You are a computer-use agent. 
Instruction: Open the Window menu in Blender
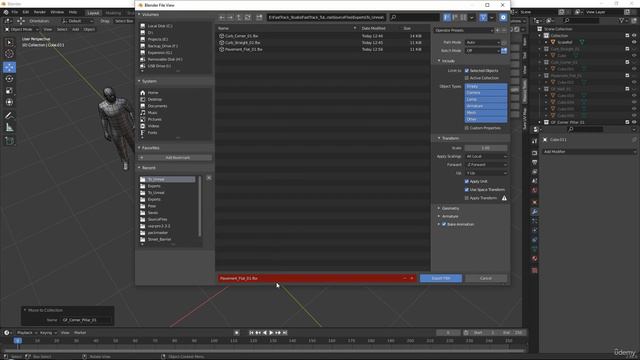57,12
